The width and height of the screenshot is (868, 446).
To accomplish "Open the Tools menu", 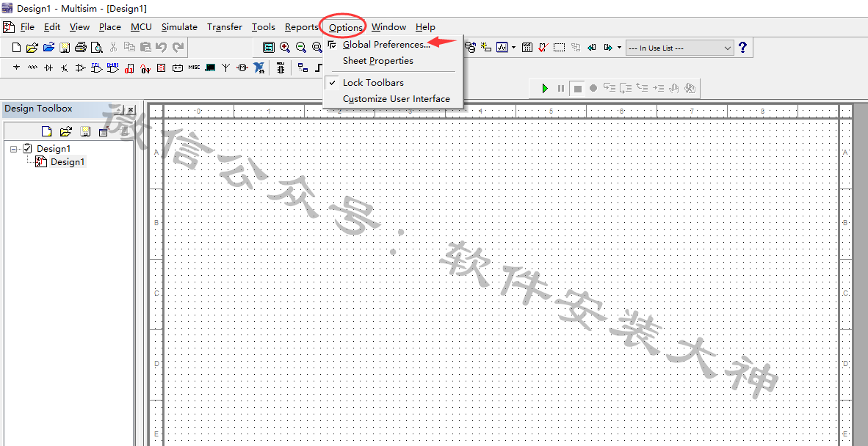I will coord(264,27).
